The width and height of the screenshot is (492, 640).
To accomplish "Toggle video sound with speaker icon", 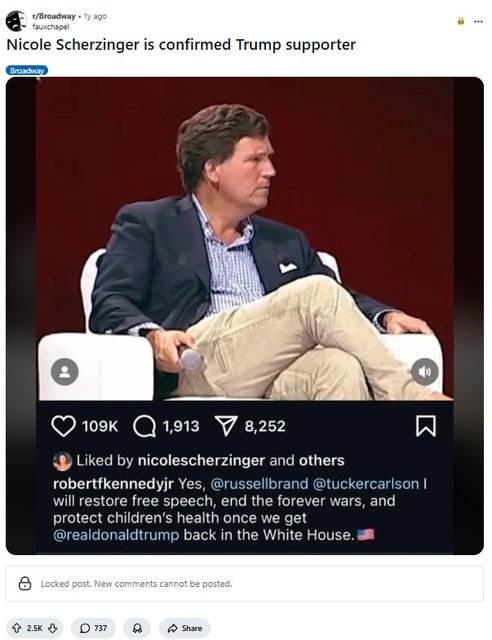I will click(x=425, y=371).
